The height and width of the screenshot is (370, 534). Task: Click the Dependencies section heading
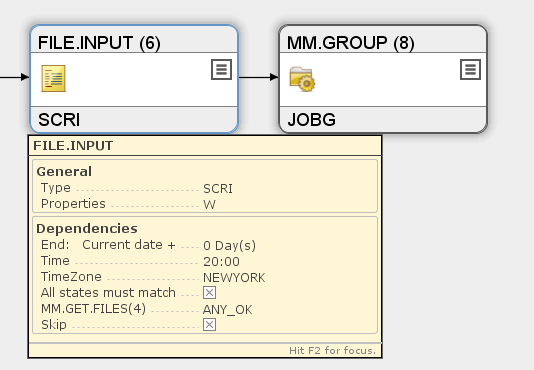coord(87,228)
